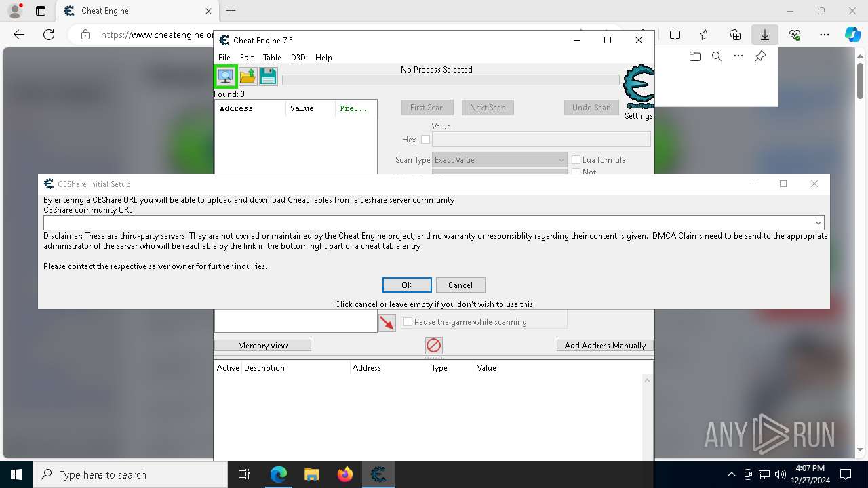This screenshot has width=868, height=488.
Task: Click the save floppy disk icon
Action: pyautogui.click(x=269, y=77)
